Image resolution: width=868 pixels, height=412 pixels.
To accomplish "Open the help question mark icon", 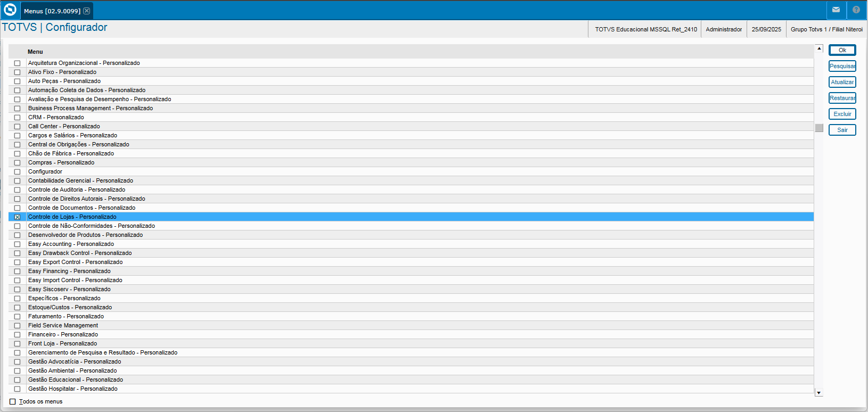I will click(856, 10).
